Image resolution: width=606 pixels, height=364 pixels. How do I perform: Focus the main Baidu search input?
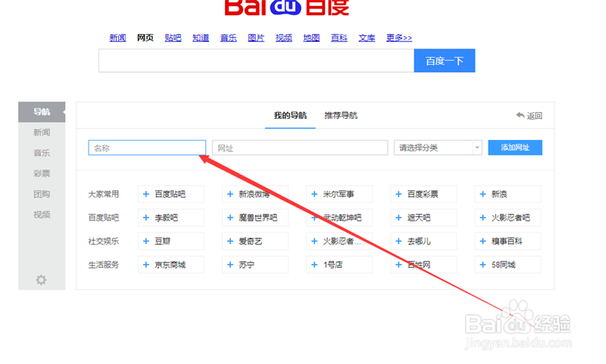point(256,61)
